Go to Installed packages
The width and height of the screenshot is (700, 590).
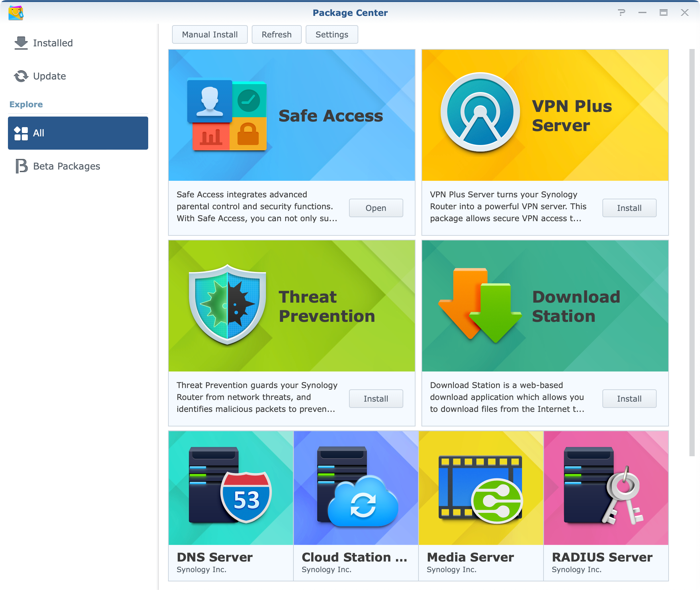(78, 43)
